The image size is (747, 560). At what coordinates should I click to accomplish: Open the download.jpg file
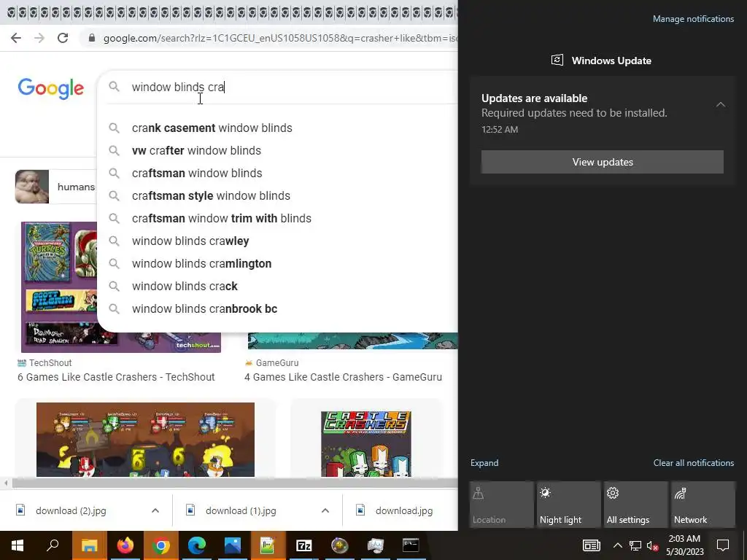click(x=404, y=511)
